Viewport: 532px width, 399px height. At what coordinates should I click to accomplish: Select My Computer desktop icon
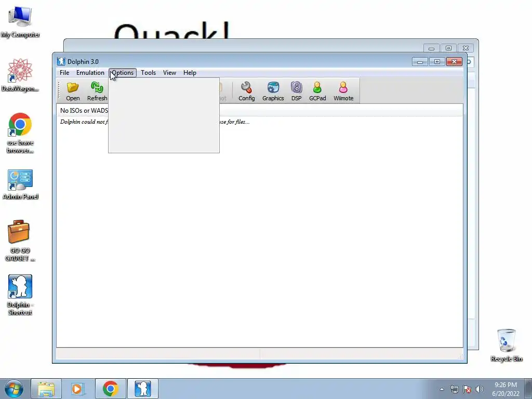[x=20, y=22]
